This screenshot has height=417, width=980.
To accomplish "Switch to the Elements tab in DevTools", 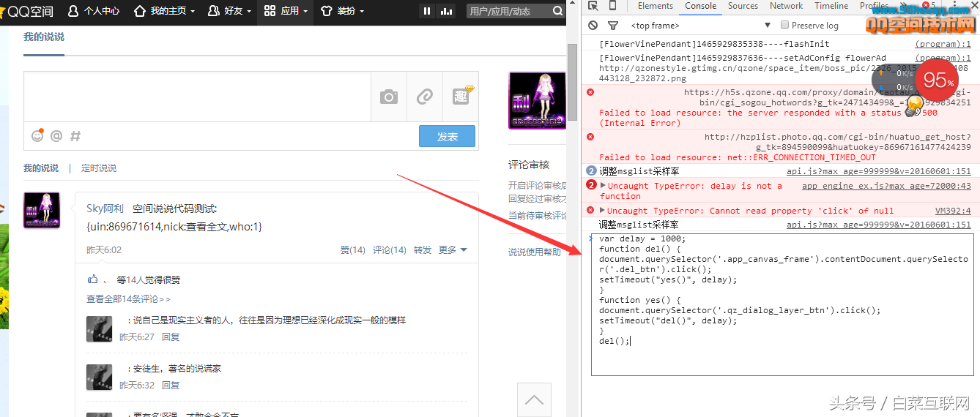I will click(656, 6).
